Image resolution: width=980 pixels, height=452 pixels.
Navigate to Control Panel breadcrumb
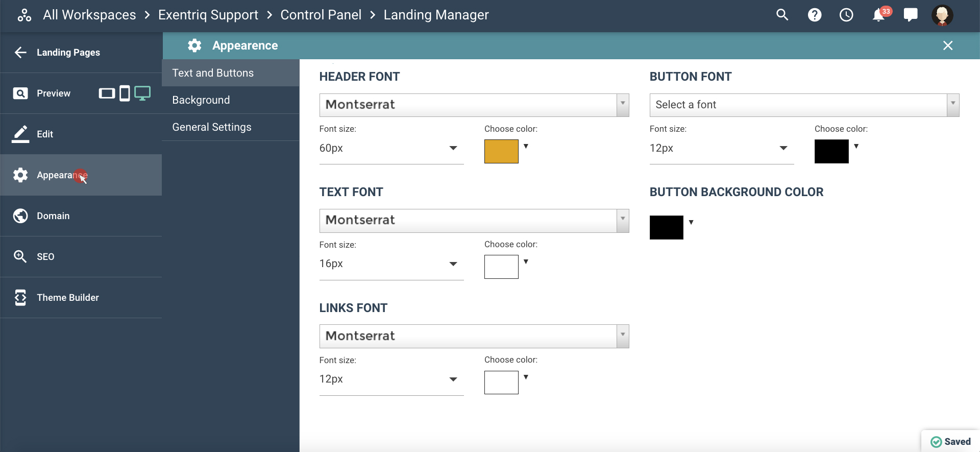[321, 15]
